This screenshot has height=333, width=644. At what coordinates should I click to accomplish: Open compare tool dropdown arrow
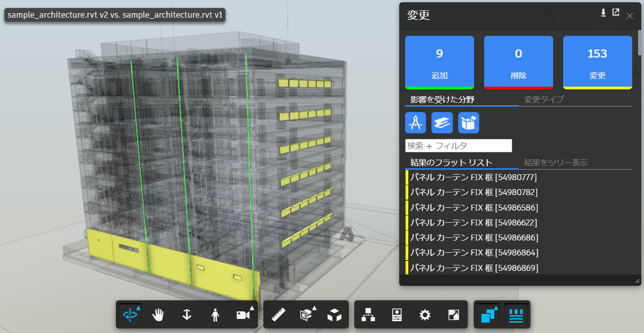pyautogui.click(x=496, y=308)
